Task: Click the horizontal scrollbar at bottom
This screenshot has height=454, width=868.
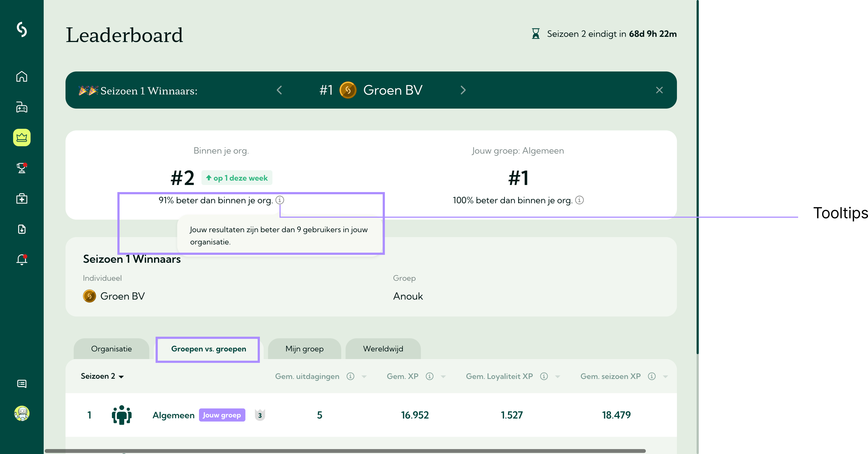Action: point(345,451)
